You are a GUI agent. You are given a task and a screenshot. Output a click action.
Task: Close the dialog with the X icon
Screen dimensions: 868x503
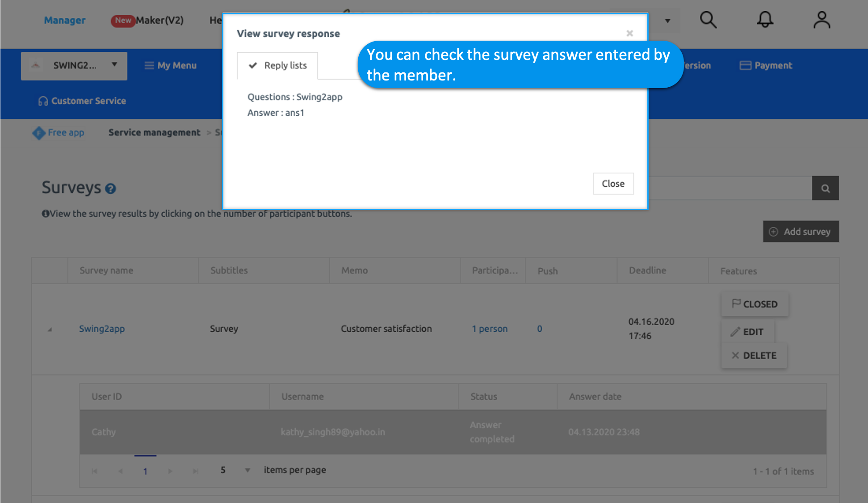pyautogui.click(x=629, y=34)
